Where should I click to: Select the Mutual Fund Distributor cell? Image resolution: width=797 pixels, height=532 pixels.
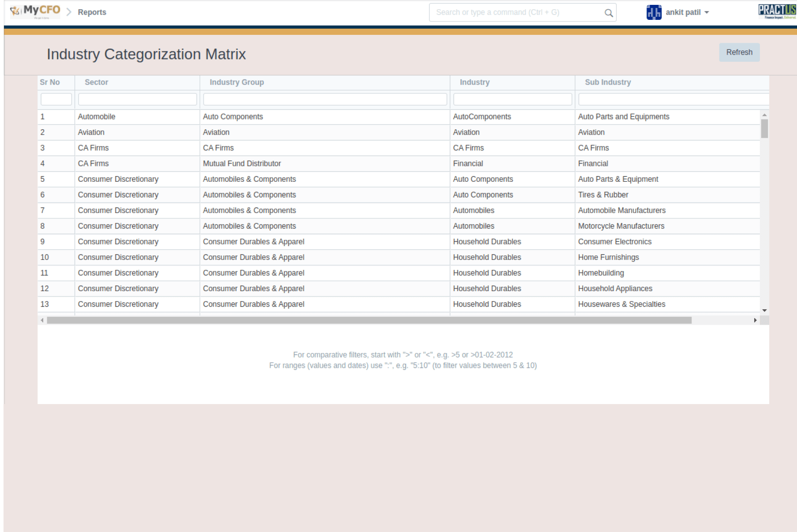coord(242,164)
